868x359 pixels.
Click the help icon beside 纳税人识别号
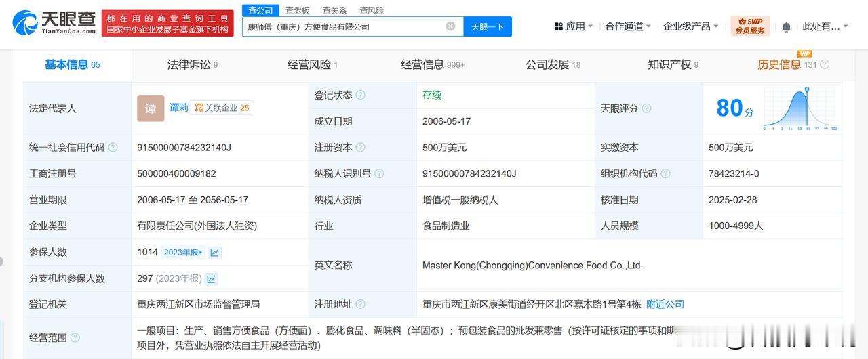click(379, 173)
